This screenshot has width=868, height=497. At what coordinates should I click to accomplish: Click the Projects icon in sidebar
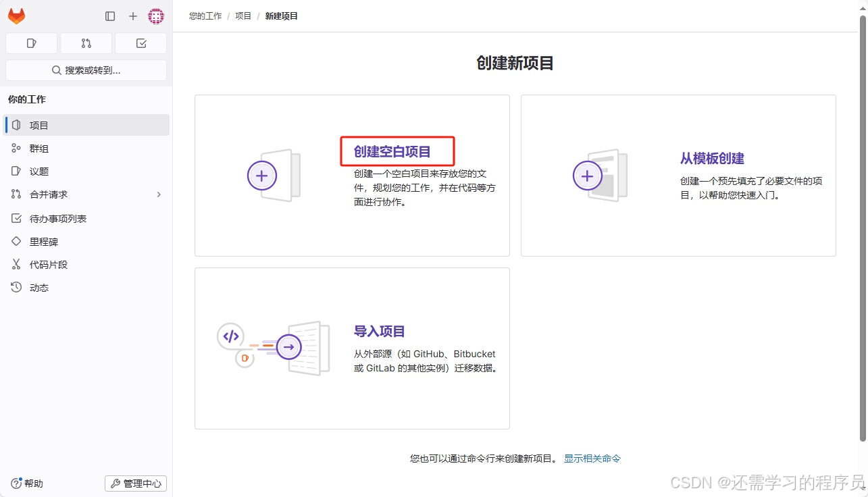point(16,125)
